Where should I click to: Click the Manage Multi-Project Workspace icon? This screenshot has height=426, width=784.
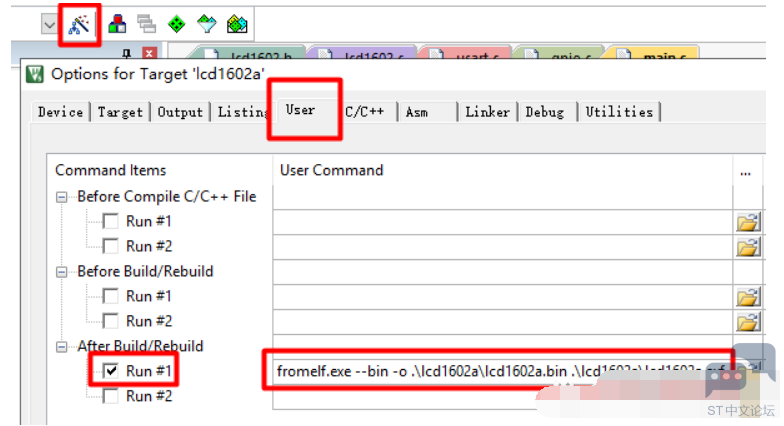click(146, 24)
